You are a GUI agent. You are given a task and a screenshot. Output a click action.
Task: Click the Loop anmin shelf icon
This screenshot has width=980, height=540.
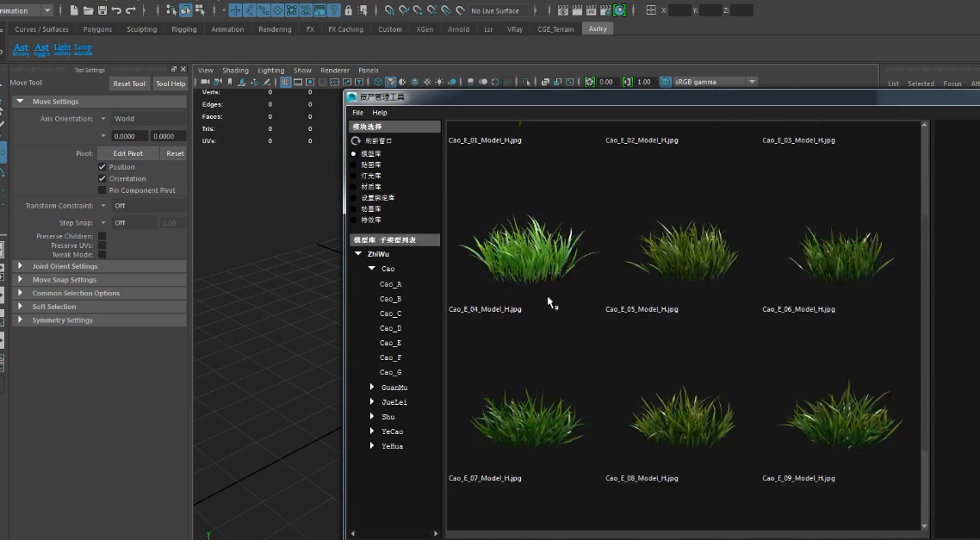click(x=83, y=50)
